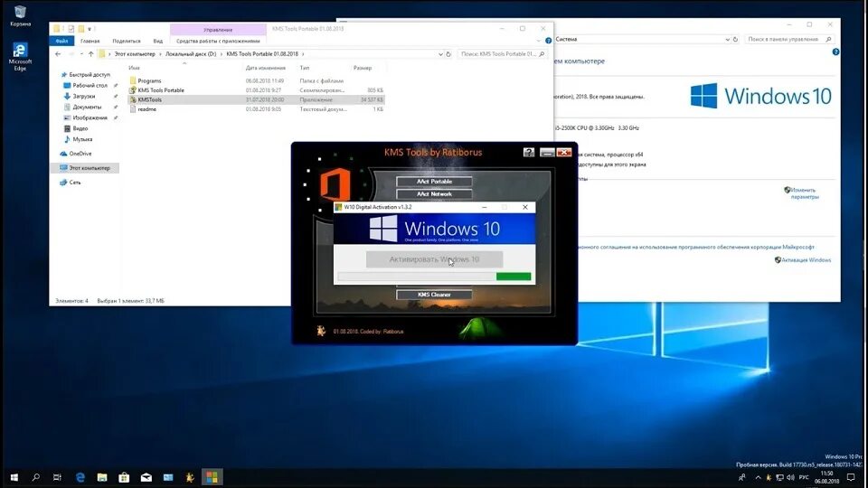Click the Control Panel search field
Image resolution: width=868 pixels, height=488 pixels.
click(x=788, y=39)
